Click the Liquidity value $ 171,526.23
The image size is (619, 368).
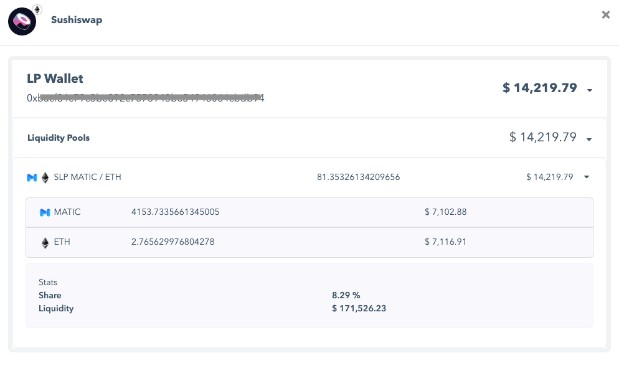(x=359, y=308)
